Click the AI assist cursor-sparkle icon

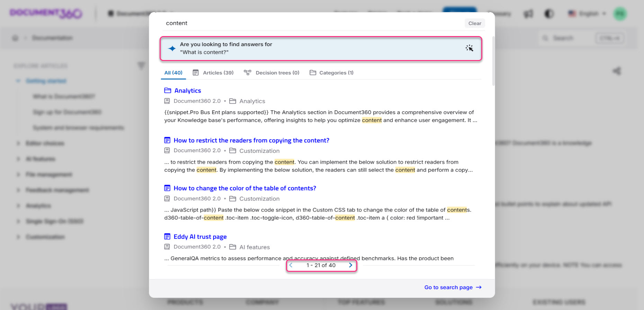coord(469,48)
